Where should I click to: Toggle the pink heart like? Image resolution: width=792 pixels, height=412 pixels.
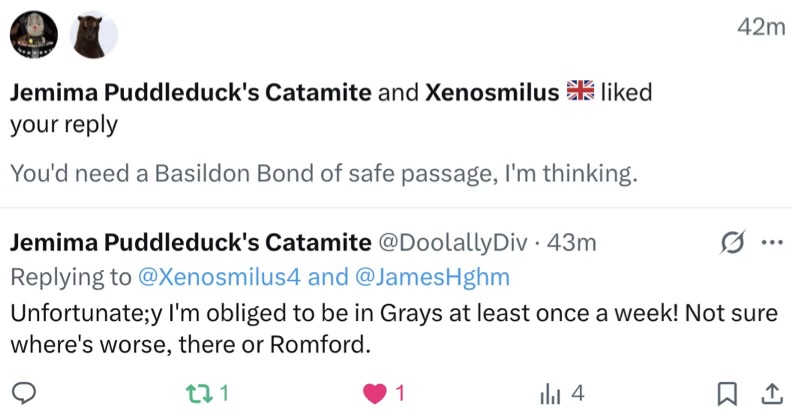pyautogui.click(x=375, y=393)
